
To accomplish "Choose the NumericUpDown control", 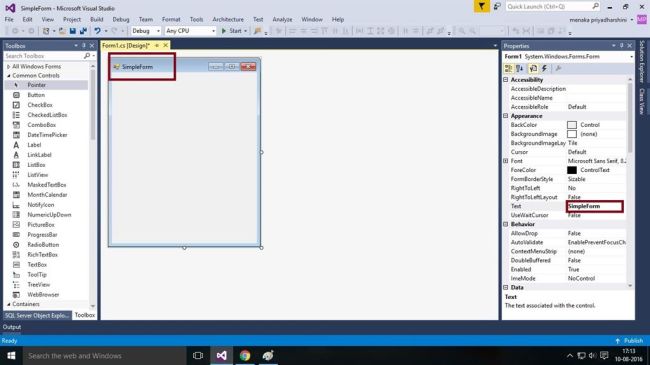I will pos(49,214).
